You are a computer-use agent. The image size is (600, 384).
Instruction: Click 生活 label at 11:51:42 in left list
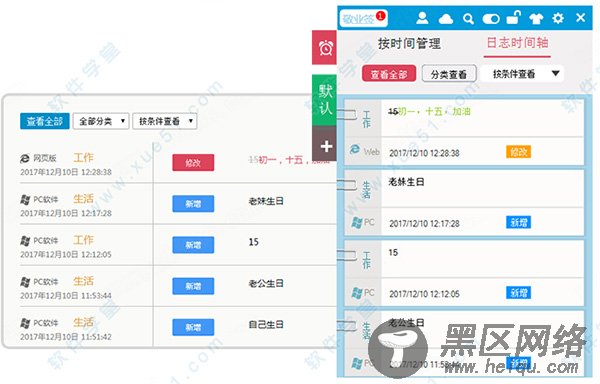coord(83,322)
